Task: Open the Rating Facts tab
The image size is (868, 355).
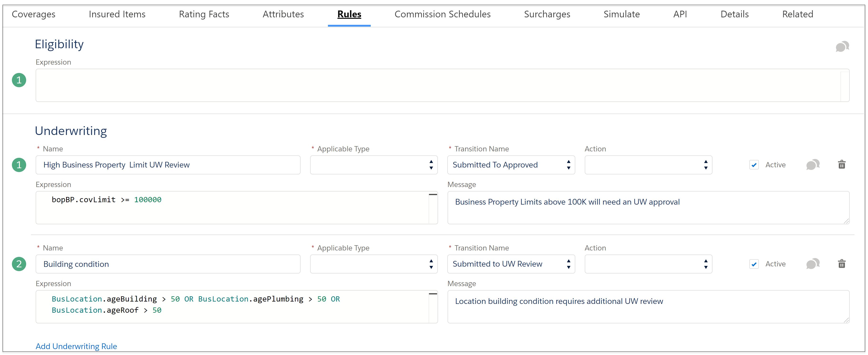Action: [x=204, y=14]
